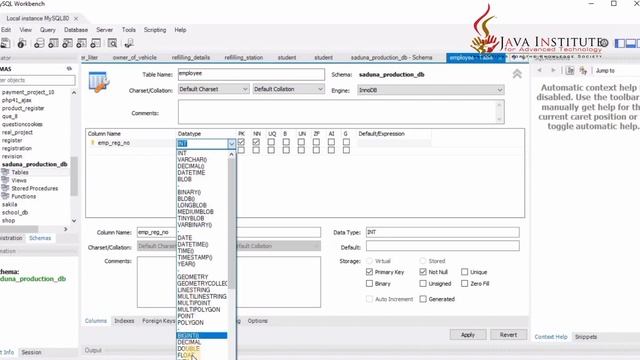Close the employee - Table tab
The width and height of the screenshot is (640, 360).
[x=500, y=58]
